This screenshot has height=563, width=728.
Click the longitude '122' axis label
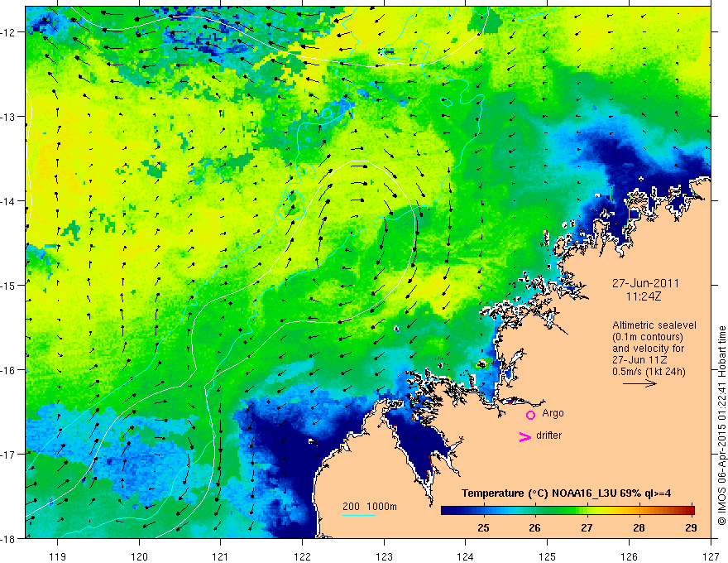point(302,556)
